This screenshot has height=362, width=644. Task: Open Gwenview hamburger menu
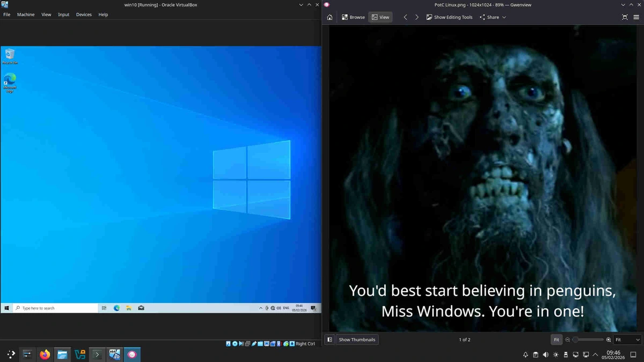(x=636, y=17)
